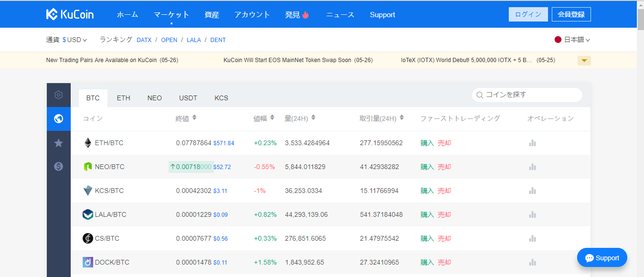The image size is (644, 277).
Task: Open the 発見 menu item
Action: [297, 15]
